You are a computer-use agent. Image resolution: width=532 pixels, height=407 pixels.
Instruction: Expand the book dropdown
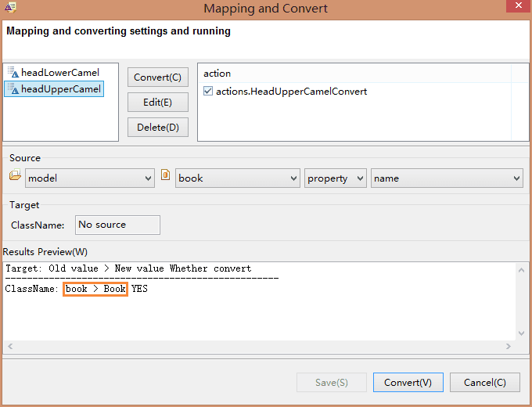tap(238, 178)
